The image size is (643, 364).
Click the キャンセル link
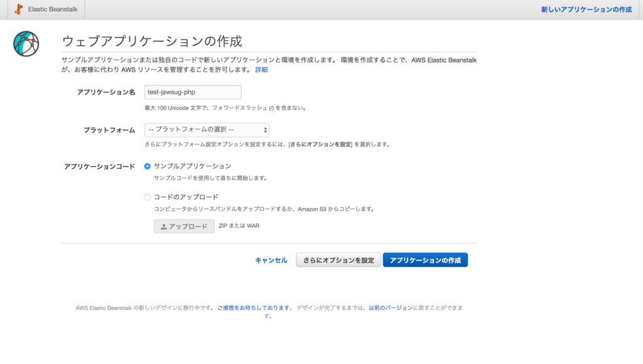click(x=271, y=260)
